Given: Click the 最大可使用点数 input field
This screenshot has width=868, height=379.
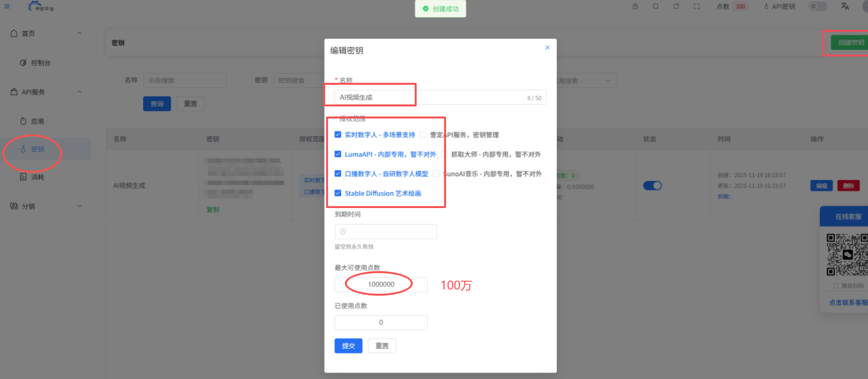Looking at the screenshot, I should (381, 285).
